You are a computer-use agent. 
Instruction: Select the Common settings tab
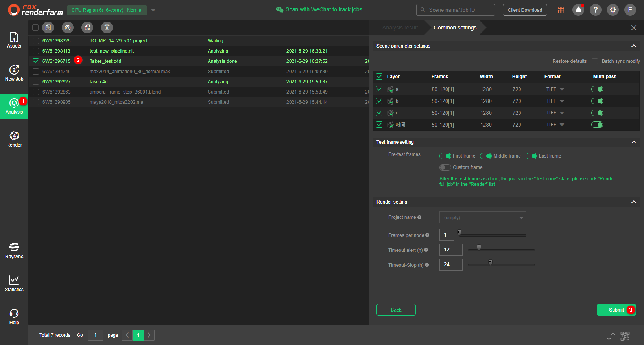[455, 28]
